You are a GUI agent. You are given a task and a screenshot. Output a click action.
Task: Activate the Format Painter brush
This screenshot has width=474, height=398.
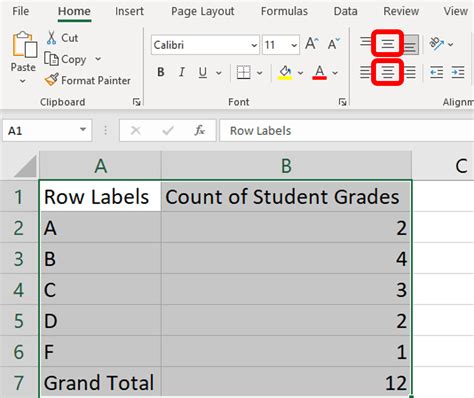coord(87,80)
